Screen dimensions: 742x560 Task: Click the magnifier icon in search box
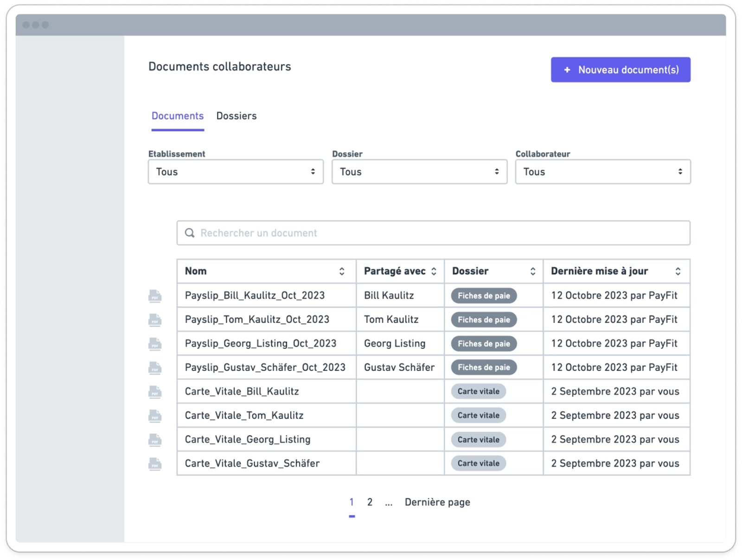(190, 233)
